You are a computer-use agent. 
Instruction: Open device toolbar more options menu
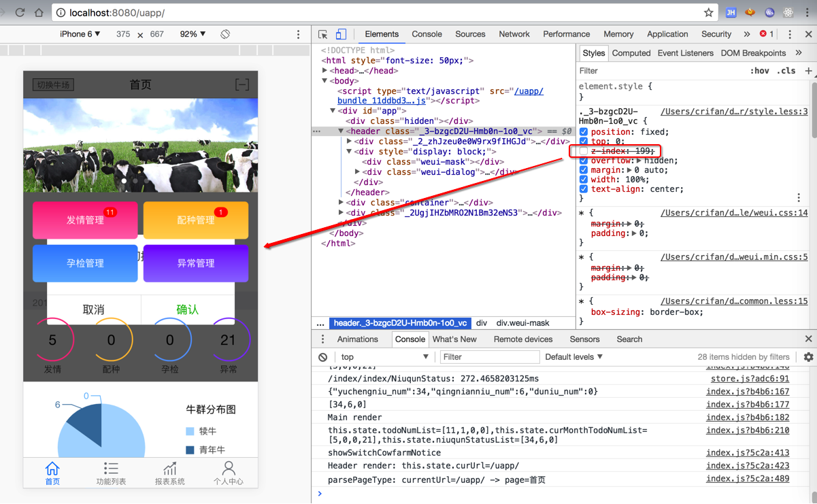point(298,34)
